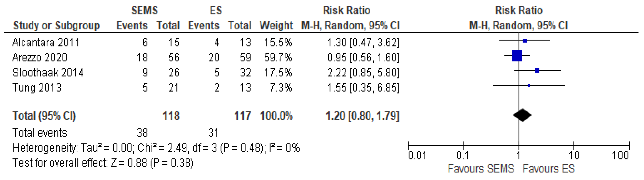The width and height of the screenshot is (644, 180).
Task: Select the black pooled-effect diamond
Action: 522,115
